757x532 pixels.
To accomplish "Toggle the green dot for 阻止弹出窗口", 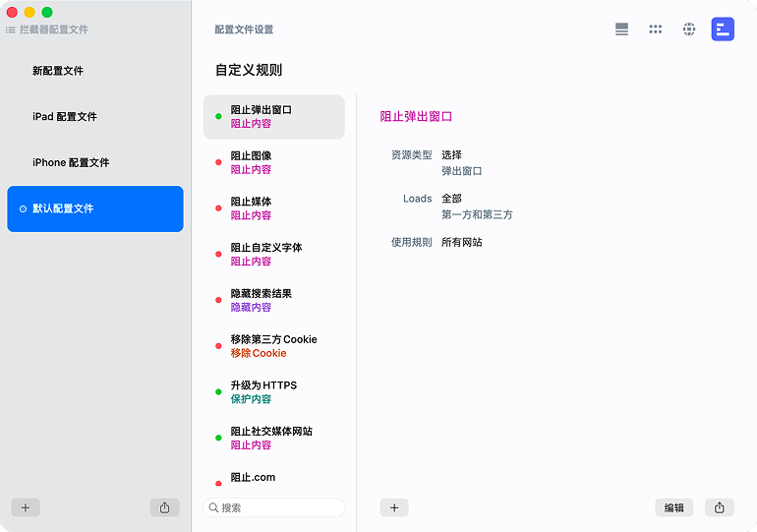I will pyautogui.click(x=218, y=116).
